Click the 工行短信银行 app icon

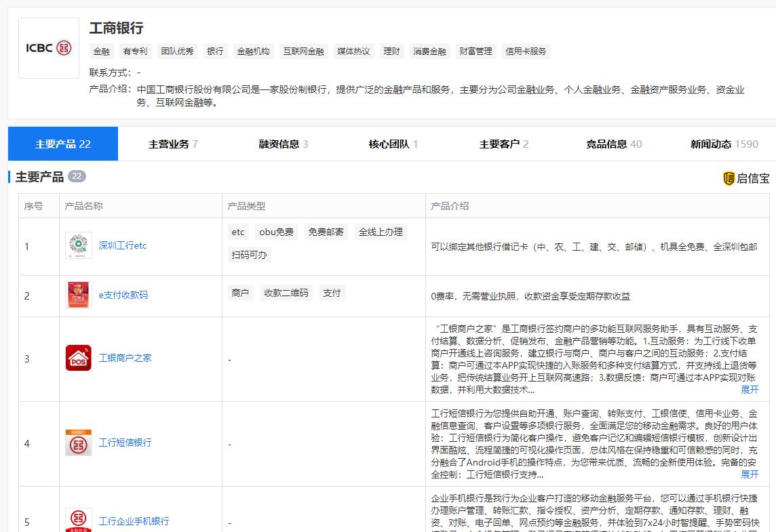tap(79, 443)
